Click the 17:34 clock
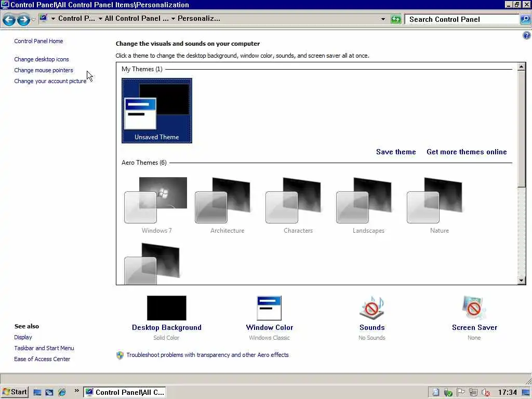The image size is (532, 399). coord(508,393)
